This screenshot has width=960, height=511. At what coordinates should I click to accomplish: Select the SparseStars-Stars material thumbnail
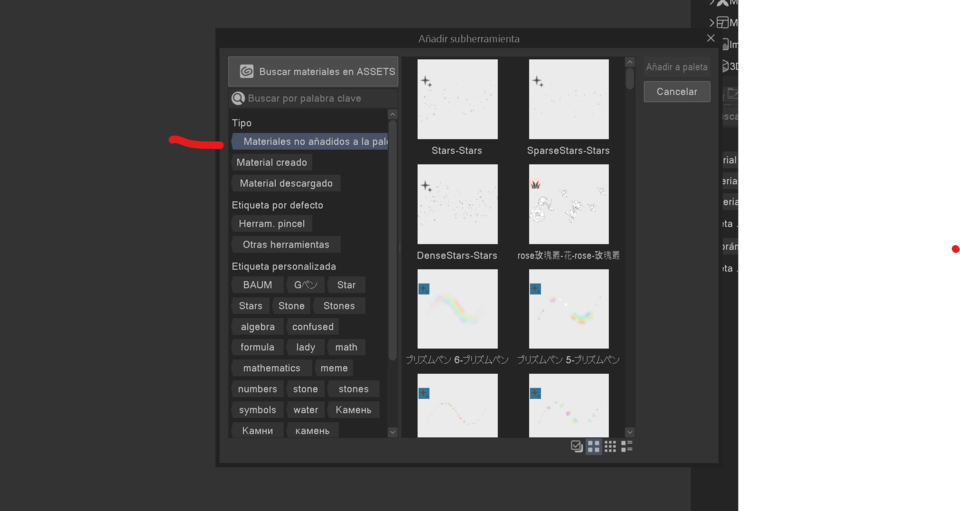tap(569, 99)
